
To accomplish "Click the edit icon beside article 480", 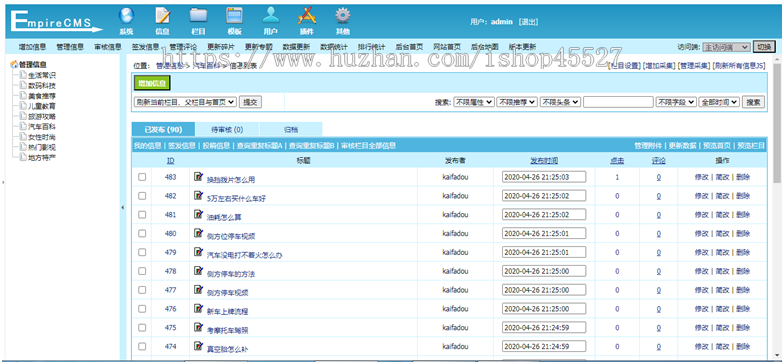I will pos(198,233).
